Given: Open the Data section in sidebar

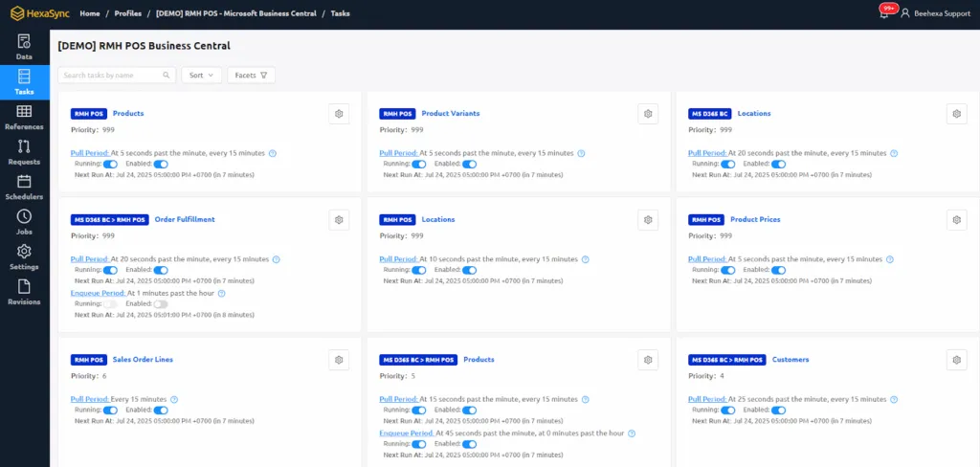Looking at the screenshot, I should click(x=24, y=48).
